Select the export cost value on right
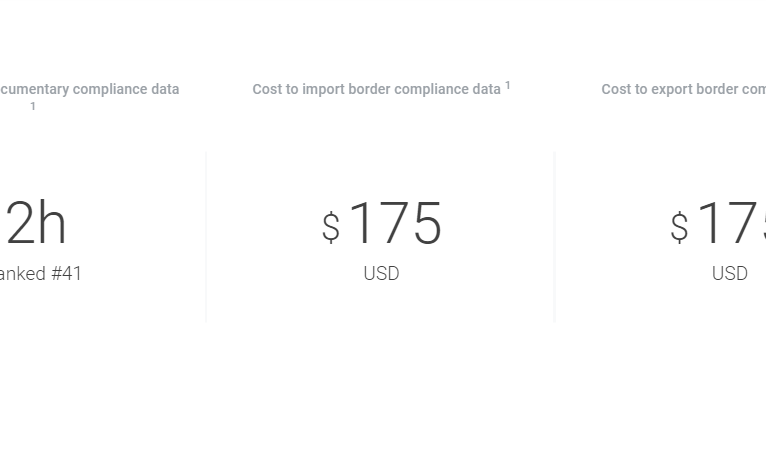766x472 pixels. pyautogui.click(x=732, y=223)
